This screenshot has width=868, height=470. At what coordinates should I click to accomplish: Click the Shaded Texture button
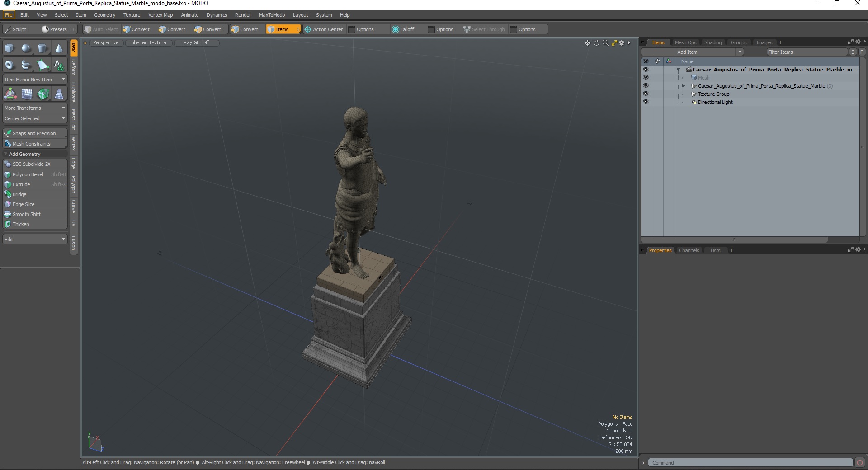[x=149, y=43]
